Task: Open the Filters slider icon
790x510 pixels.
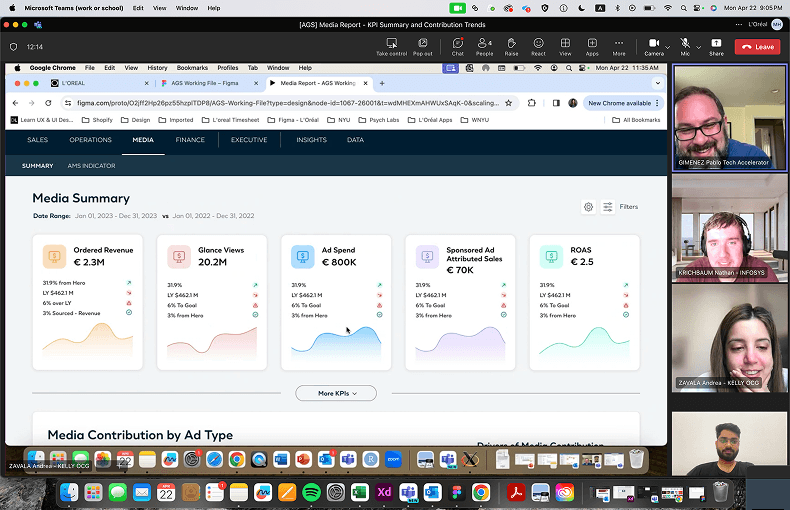Action: pyautogui.click(x=608, y=207)
